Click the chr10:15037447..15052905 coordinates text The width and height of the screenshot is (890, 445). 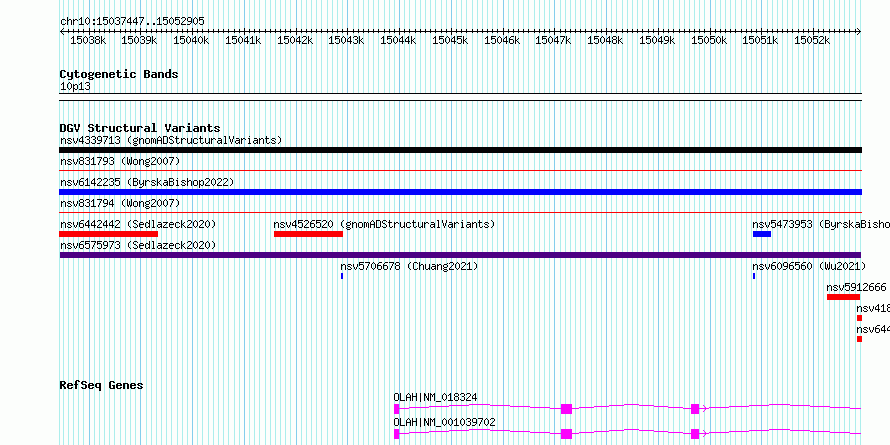tap(132, 21)
